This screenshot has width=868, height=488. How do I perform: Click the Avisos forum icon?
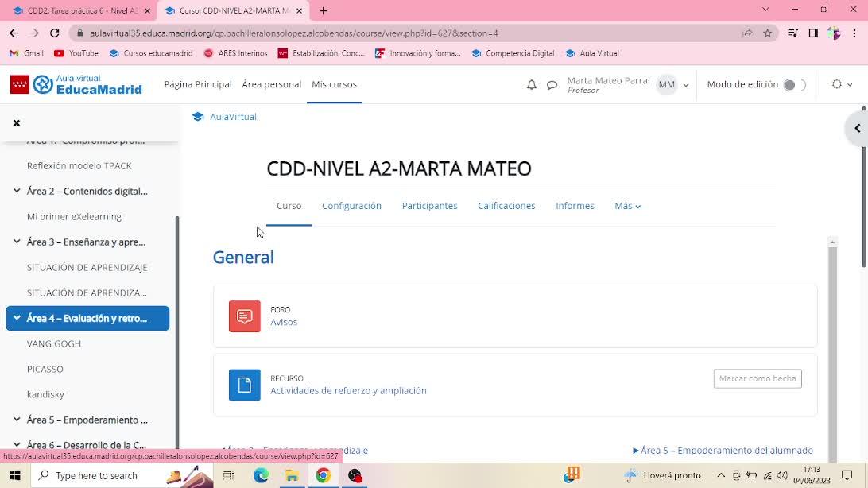click(x=245, y=316)
